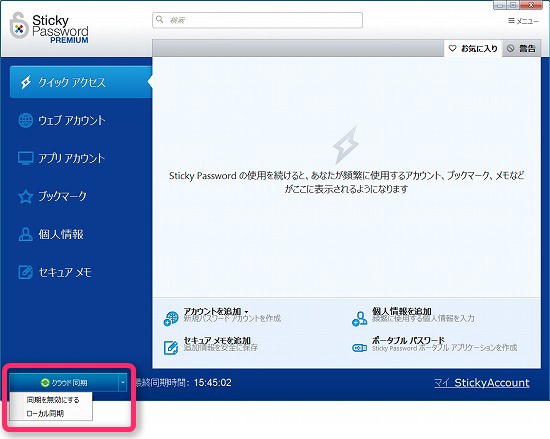
Task: Click 個人情報を追加 link
Action: [x=402, y=311]
